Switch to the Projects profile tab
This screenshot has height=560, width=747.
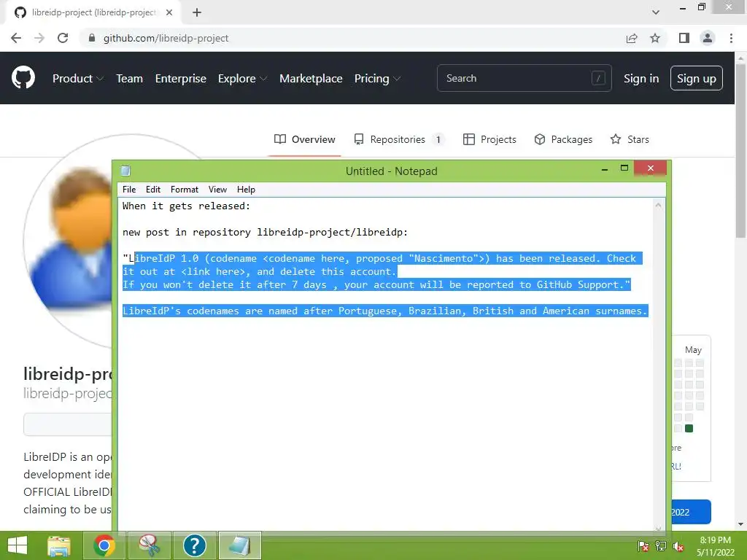pos(489,139)
